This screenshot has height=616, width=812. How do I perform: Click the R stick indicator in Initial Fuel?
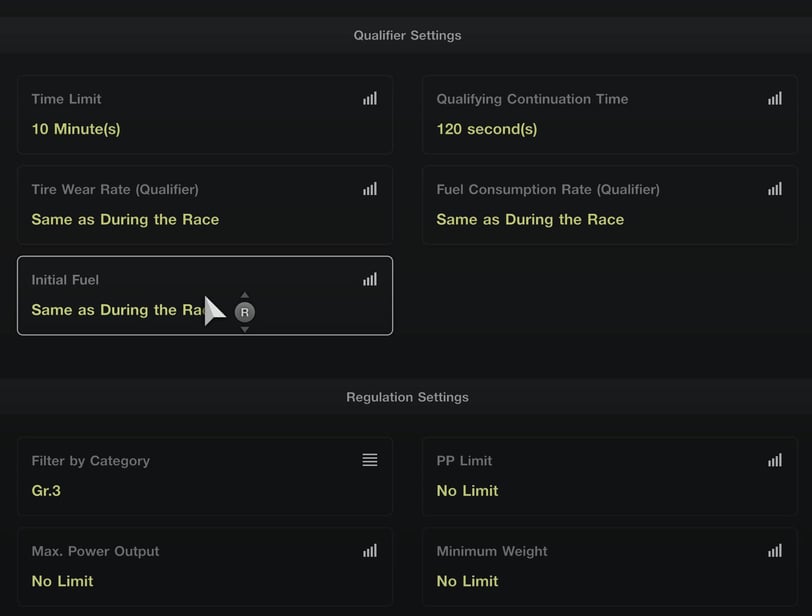(x=245, y=312)
